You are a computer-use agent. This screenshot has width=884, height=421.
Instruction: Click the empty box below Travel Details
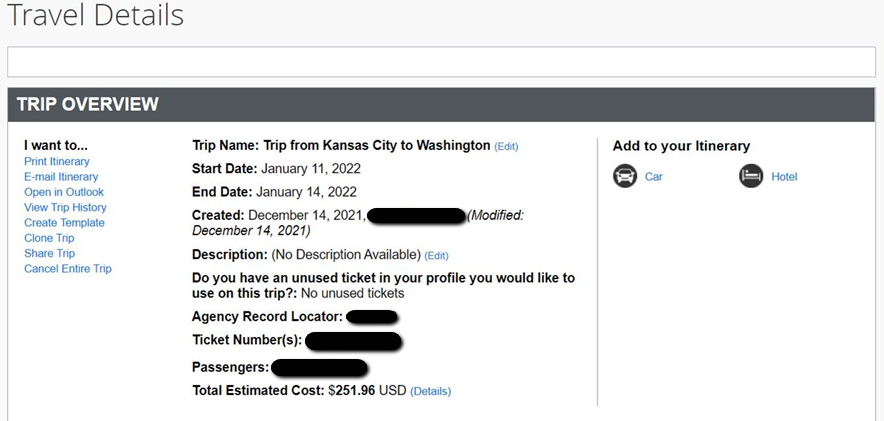(441, 62)
